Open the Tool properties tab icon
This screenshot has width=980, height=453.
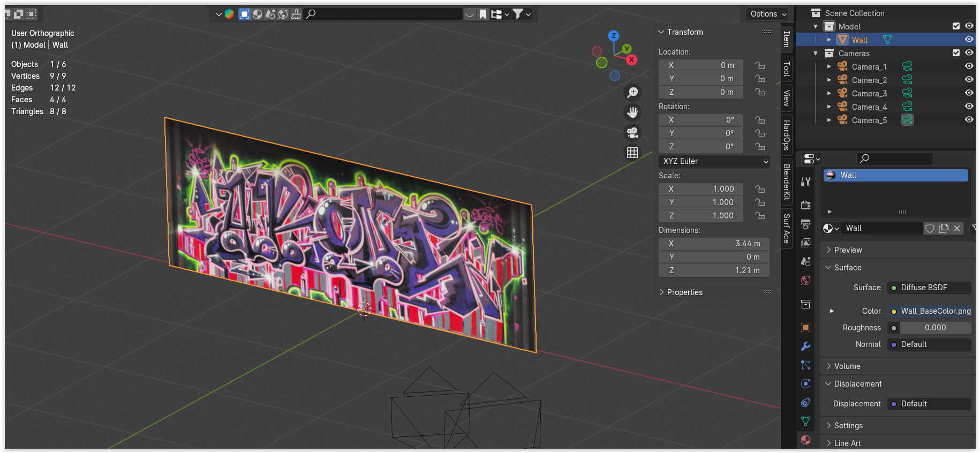tap(805, 182)
